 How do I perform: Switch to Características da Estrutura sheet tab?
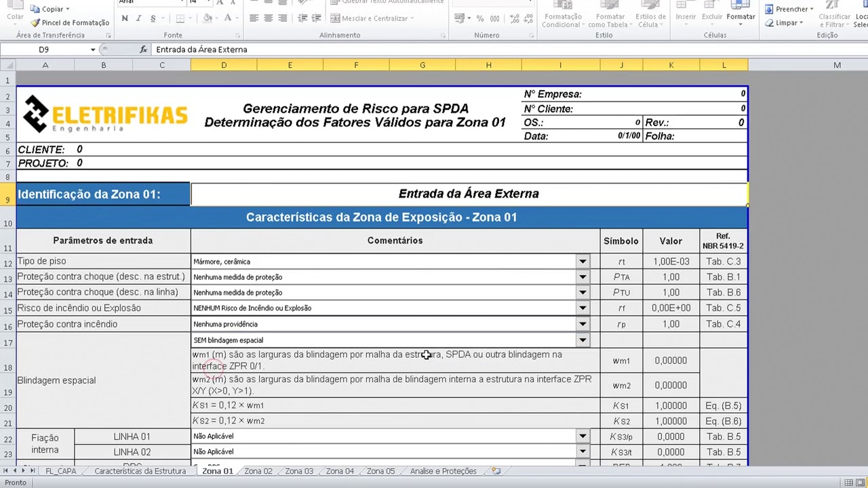pos(140,471)
